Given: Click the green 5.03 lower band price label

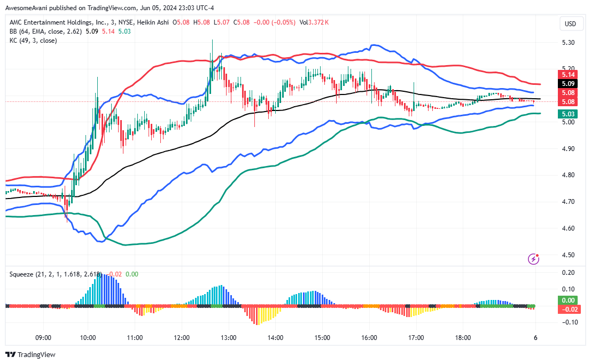Looking at the screenshot, I should 568,114.
